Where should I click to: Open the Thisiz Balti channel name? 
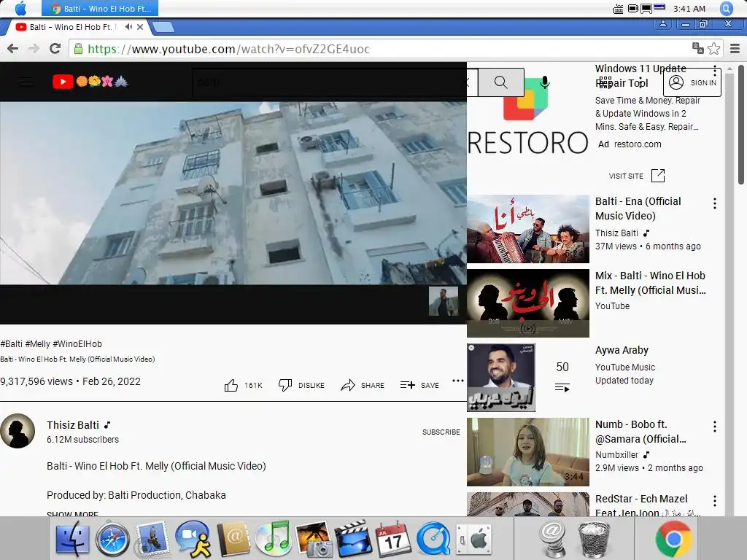pyautogui.click(x=73, y=425)
